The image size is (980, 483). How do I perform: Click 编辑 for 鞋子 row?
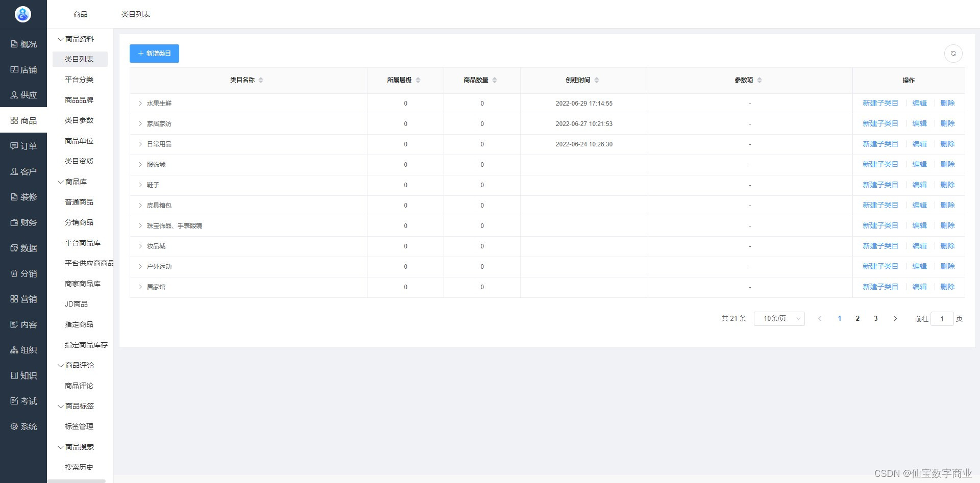coord(920,185)
